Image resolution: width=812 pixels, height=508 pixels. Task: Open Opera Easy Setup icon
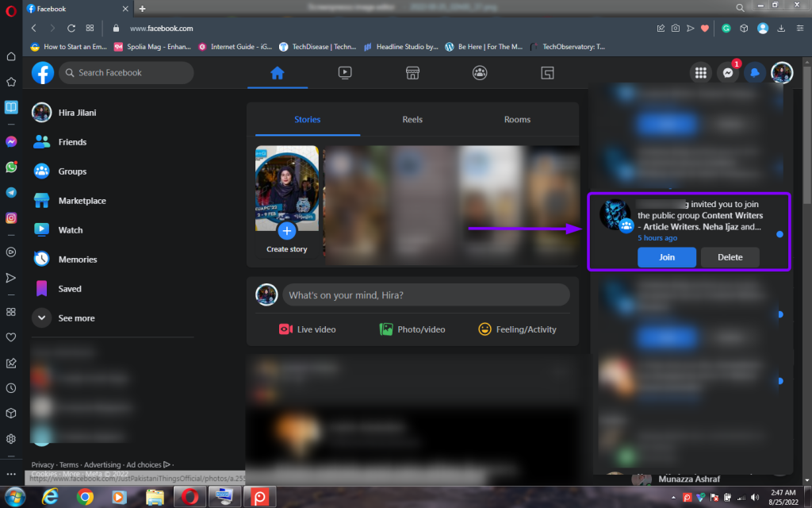(x=800, y=28)
